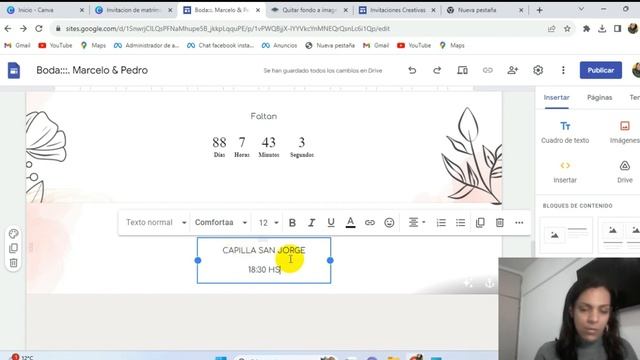Image resolution: width=640 pixels, height=360 pixels.
Task: Switch to the Invitacion de matrimonio tab
Action: click(133, 10)
